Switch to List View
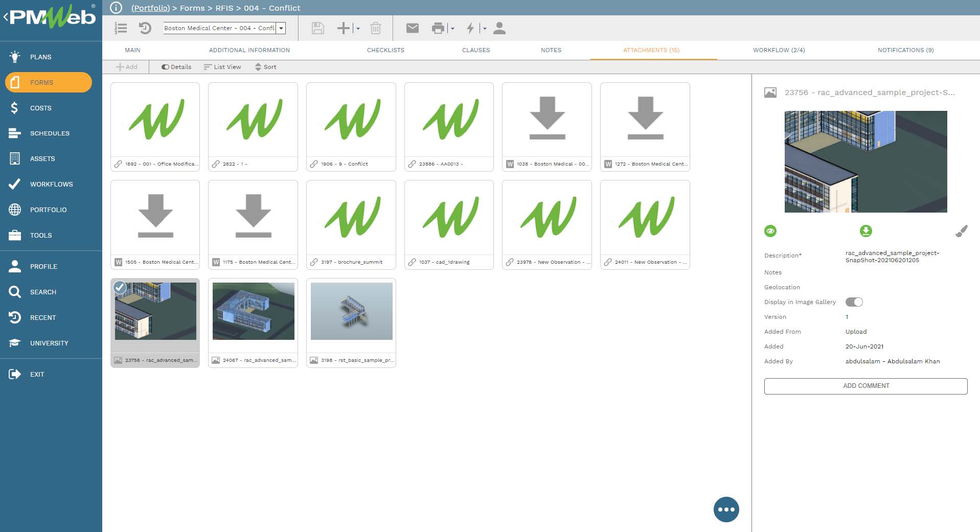This screenshot has width=980, height=532. coord(222,67)
